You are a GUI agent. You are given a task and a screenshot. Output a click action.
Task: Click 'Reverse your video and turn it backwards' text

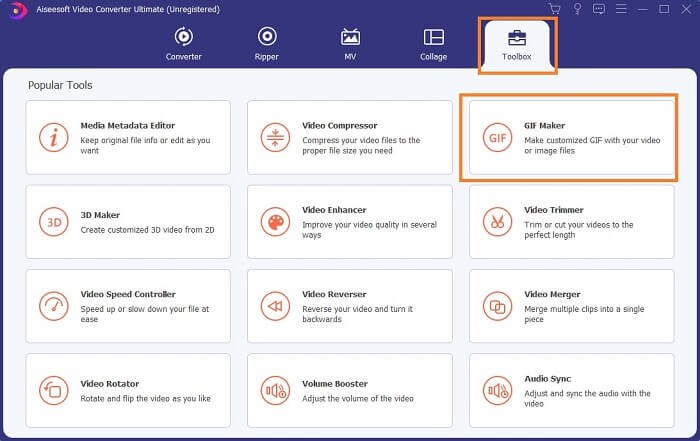357,314
